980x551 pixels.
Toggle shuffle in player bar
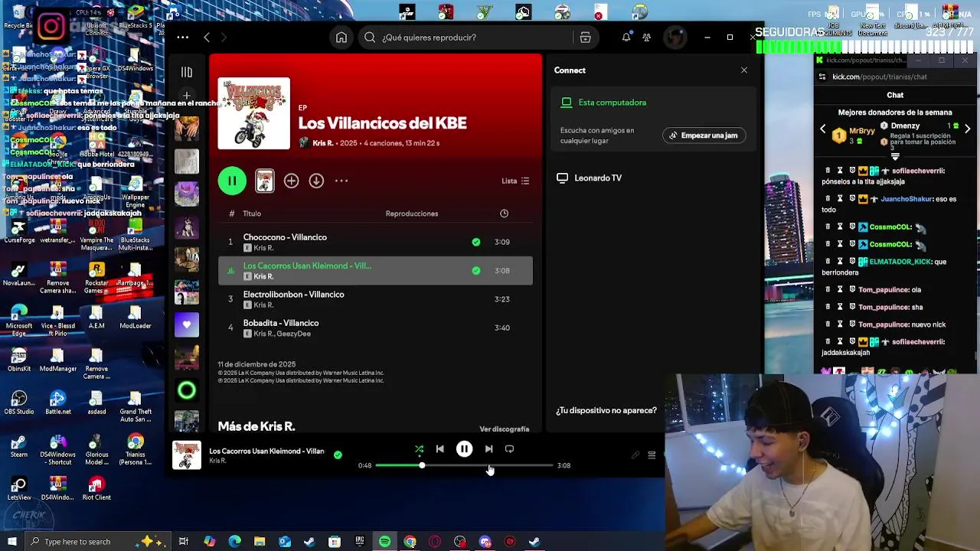click(x=419, y=449)
